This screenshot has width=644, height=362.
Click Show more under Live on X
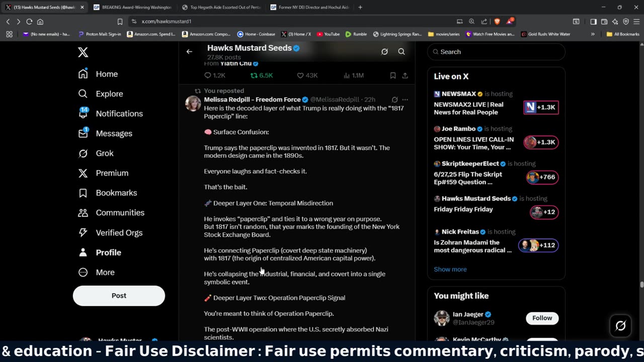point(450,269)
